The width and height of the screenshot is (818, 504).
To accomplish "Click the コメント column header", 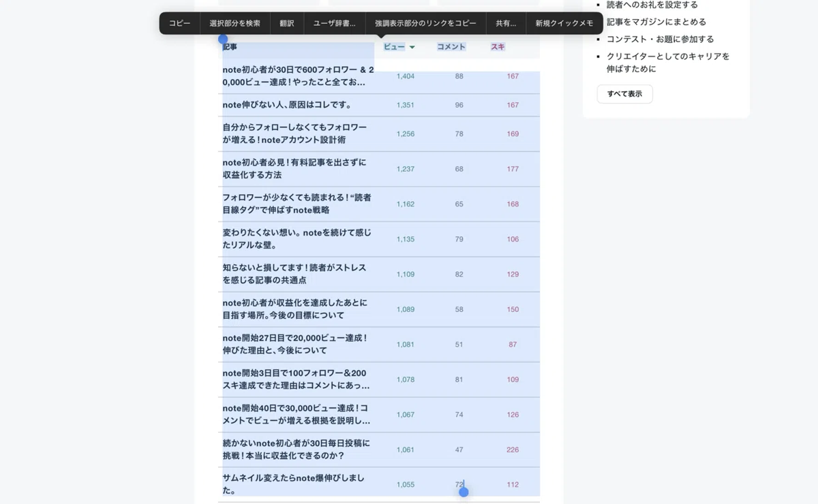I will (451, 47).
